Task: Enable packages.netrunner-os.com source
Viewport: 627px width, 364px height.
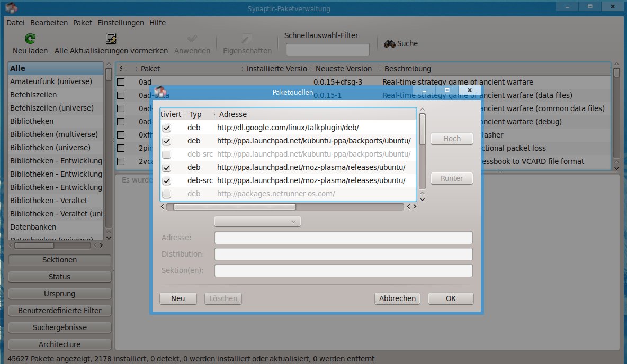Action: [x=167, y=194]
